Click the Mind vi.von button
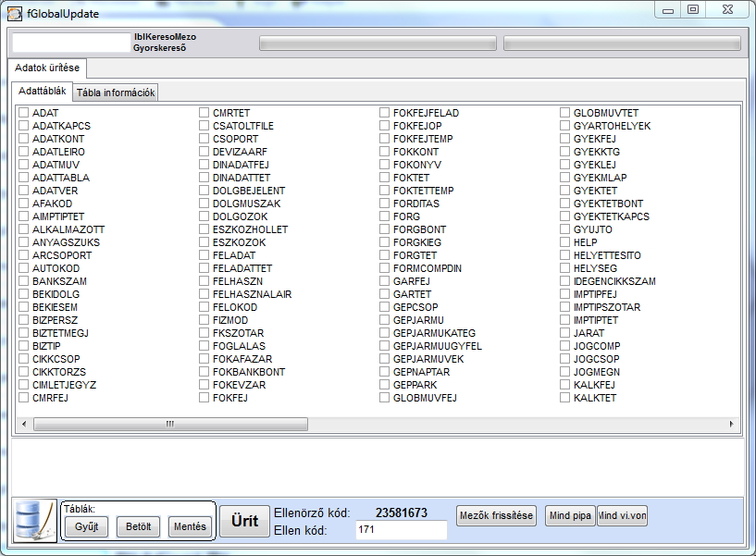This screenshot has width=756, height=556. (x=622, y=515)
